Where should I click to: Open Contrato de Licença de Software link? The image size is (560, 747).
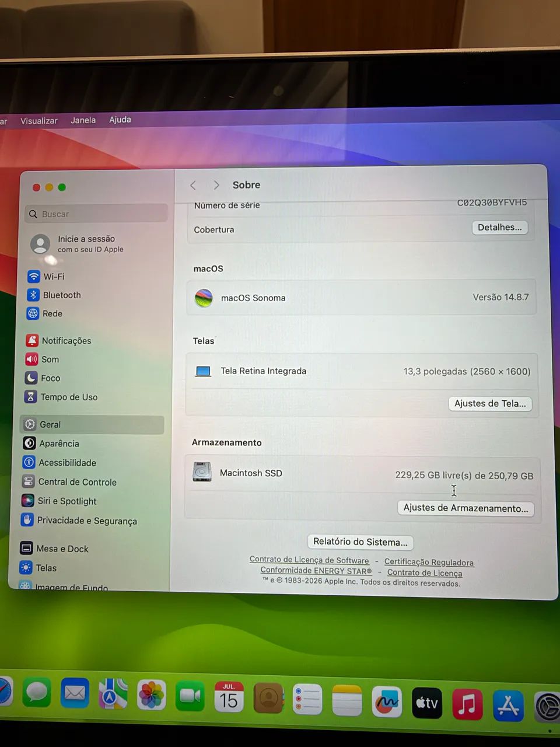[309, 560]
